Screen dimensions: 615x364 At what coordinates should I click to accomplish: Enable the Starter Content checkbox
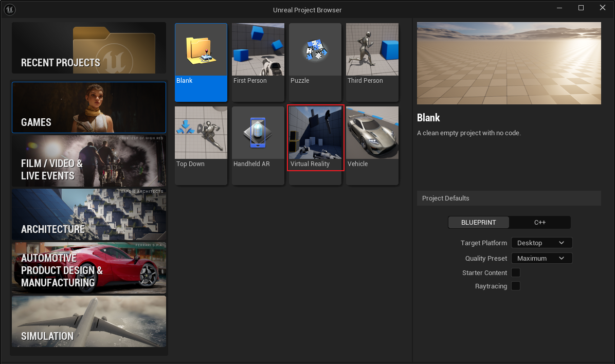(x=516, y=272)
